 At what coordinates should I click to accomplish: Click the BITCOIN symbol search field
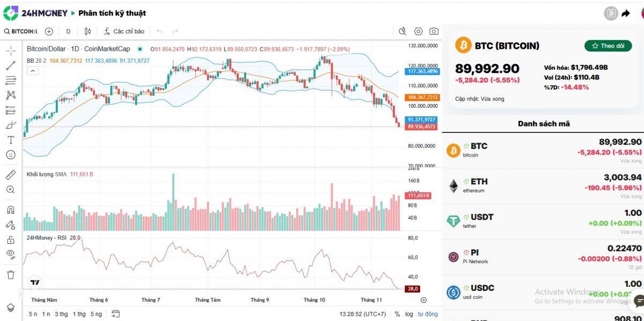(21, 31)
